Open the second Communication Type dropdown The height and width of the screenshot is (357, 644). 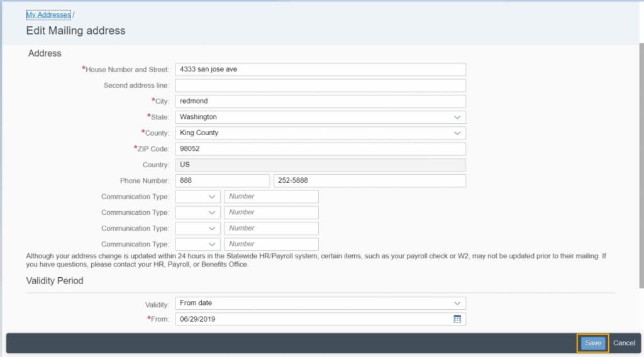click(x=212, y=212)
